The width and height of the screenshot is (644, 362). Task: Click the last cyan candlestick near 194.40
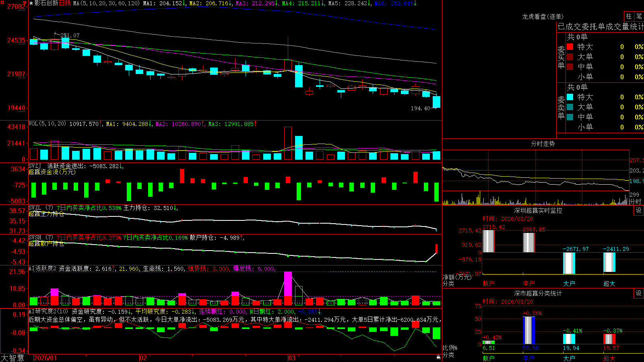click(436, 102)
